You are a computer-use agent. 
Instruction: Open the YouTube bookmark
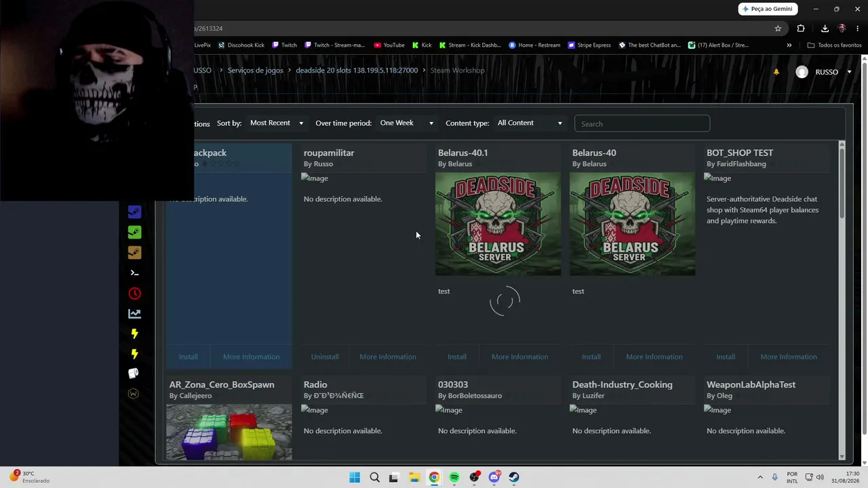(x=389, y=45)
